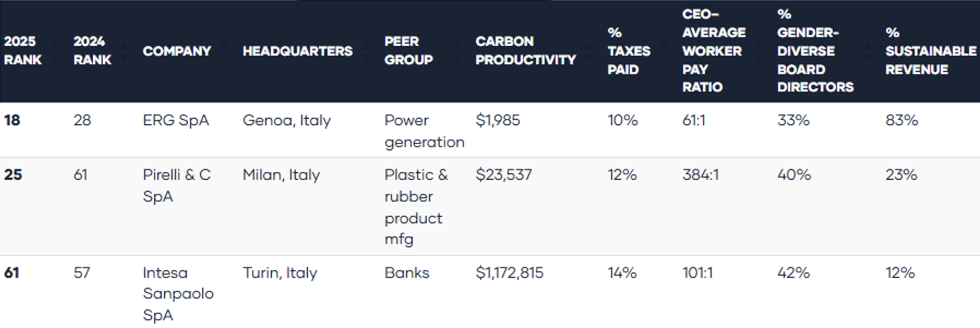Click the Genoa, Italy headquarters cell
Viewport: 980px width, 328px height.
[286, 120]
